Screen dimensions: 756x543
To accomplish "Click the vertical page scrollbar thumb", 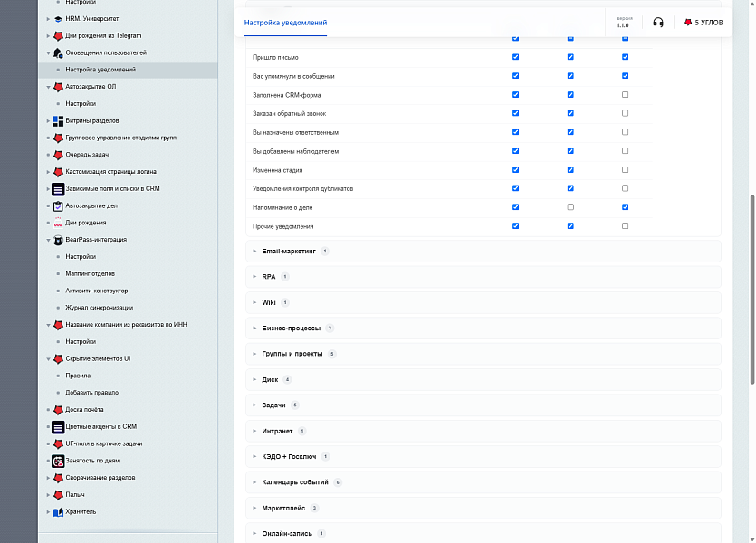I will click(x=752, y=289).
